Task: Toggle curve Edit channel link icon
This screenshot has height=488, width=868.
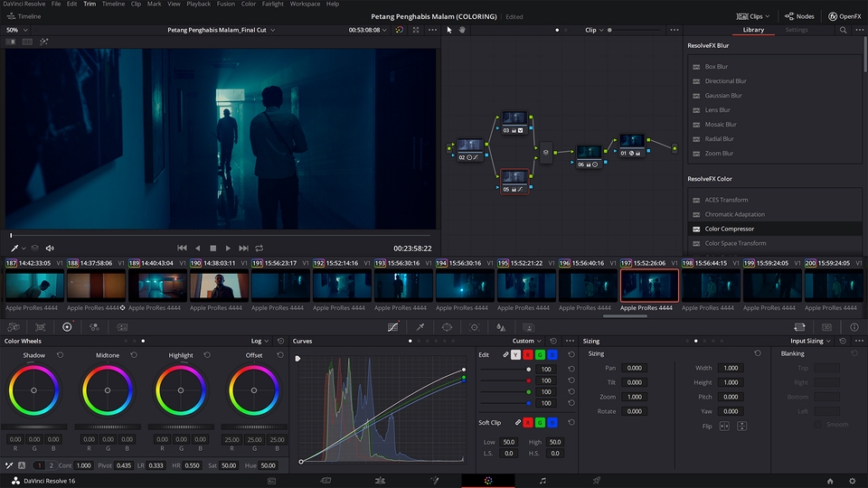Action: (505, 355)
